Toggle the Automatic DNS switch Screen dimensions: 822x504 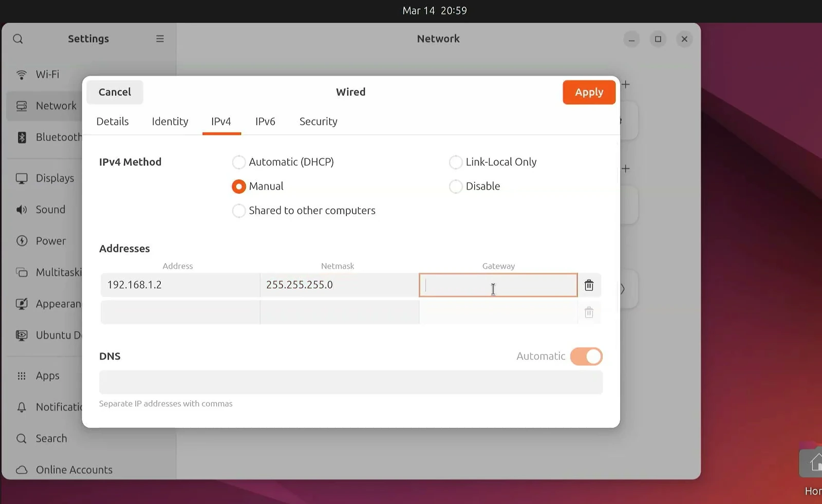coord(586,357)
